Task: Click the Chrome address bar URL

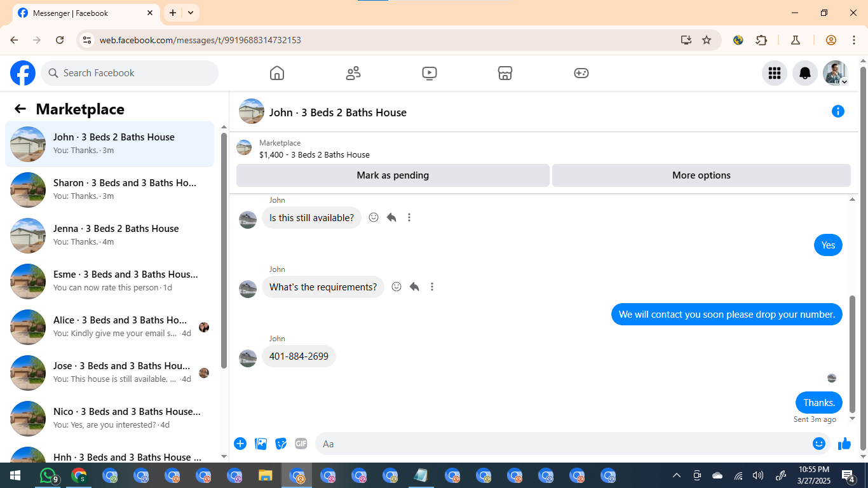Action: pos(200,40)
